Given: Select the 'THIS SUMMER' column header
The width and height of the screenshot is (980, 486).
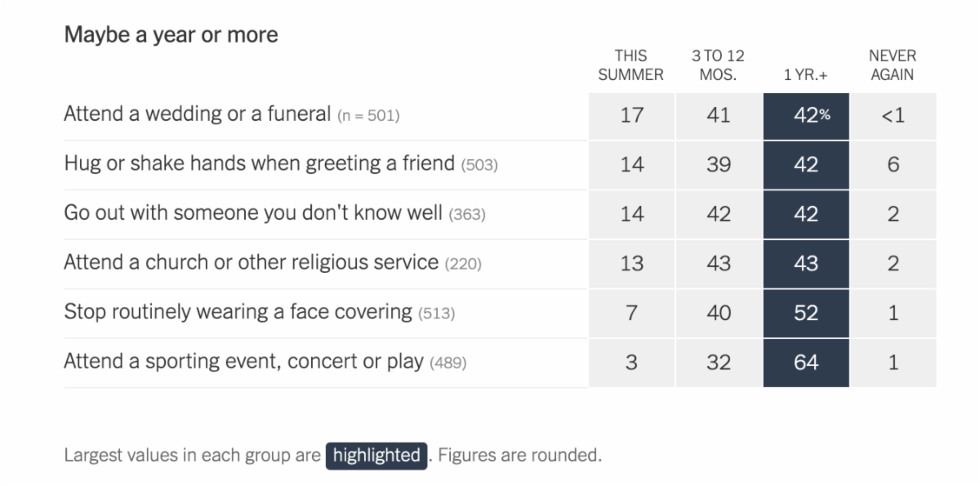Looking at the screenshot, I should [x=630, y=65].
